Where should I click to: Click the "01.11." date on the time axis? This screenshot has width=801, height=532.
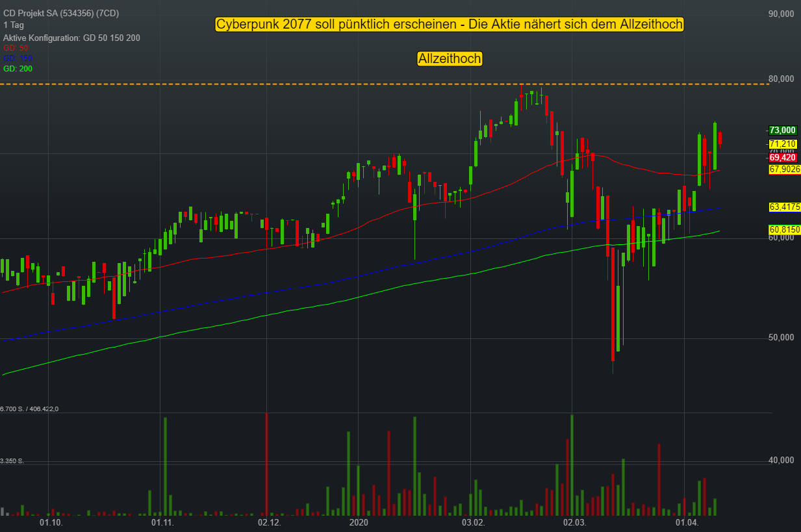162,522
